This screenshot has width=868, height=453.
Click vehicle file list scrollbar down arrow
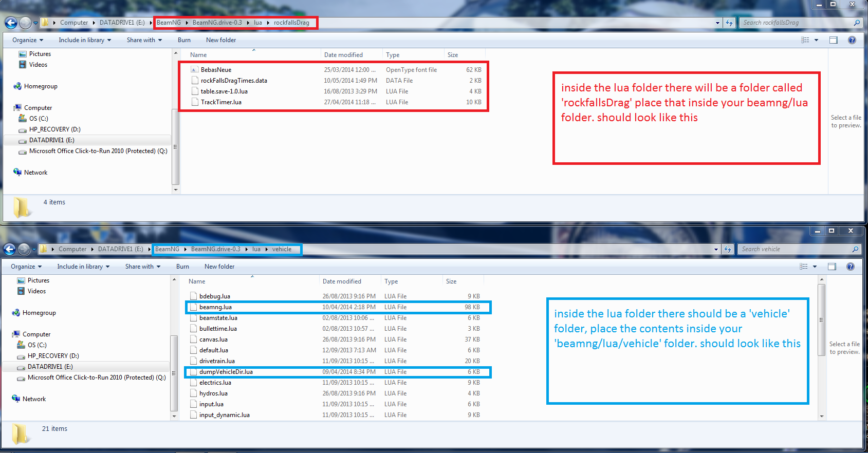point(822,417)
